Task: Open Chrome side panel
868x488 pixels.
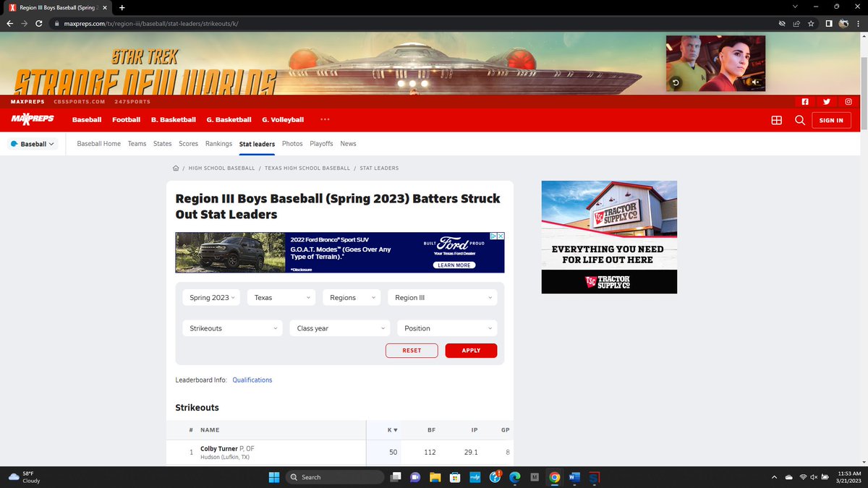Action: [829, 23]
